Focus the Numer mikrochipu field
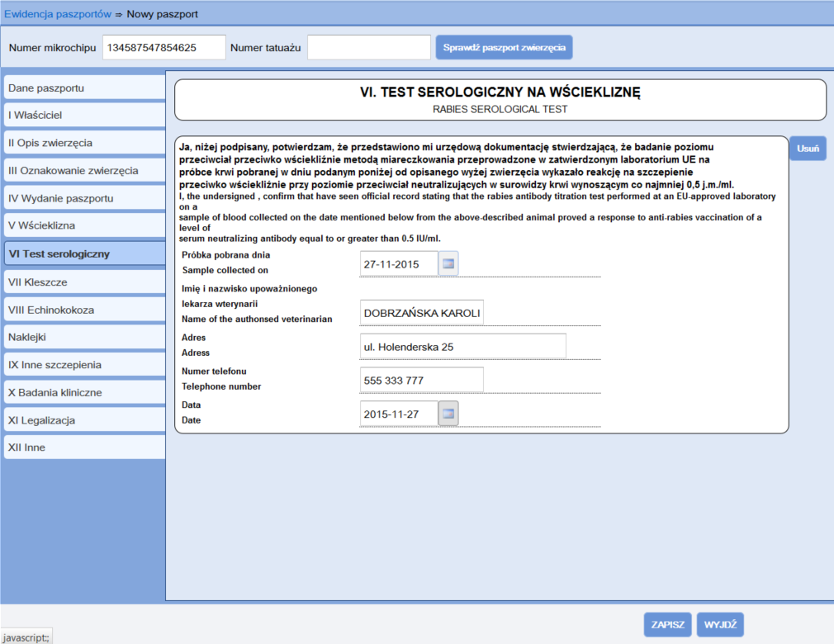The image size is (834, 644). click(x=163, y=47)
